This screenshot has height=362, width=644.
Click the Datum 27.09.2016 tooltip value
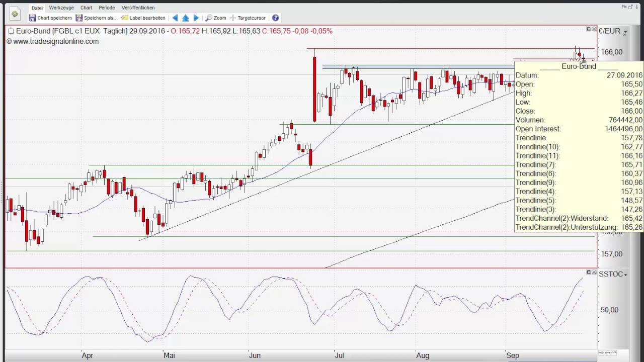[x=624, y=75]
